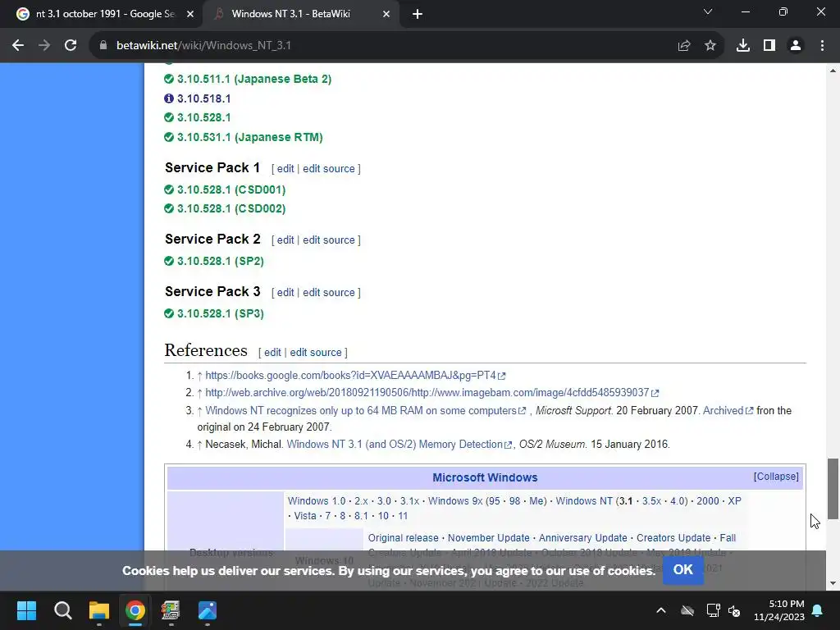
Task: Go back to the previous page
Action: pos(18,46)
